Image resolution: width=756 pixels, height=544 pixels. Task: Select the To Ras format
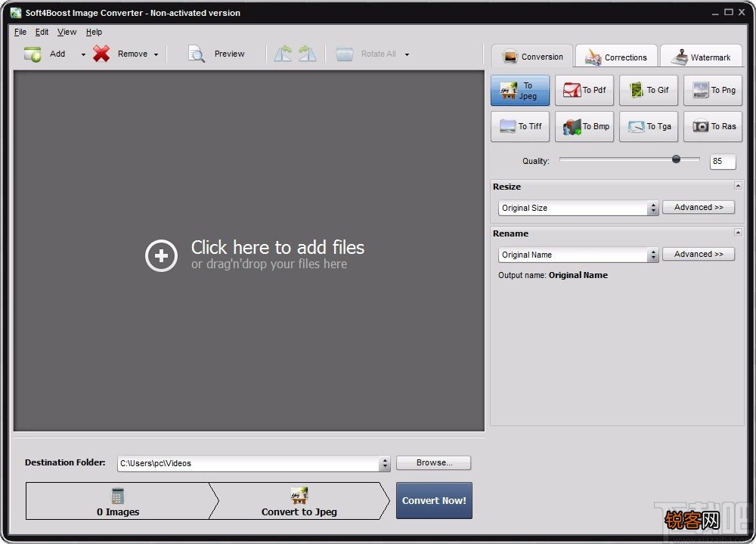point(713,126)
